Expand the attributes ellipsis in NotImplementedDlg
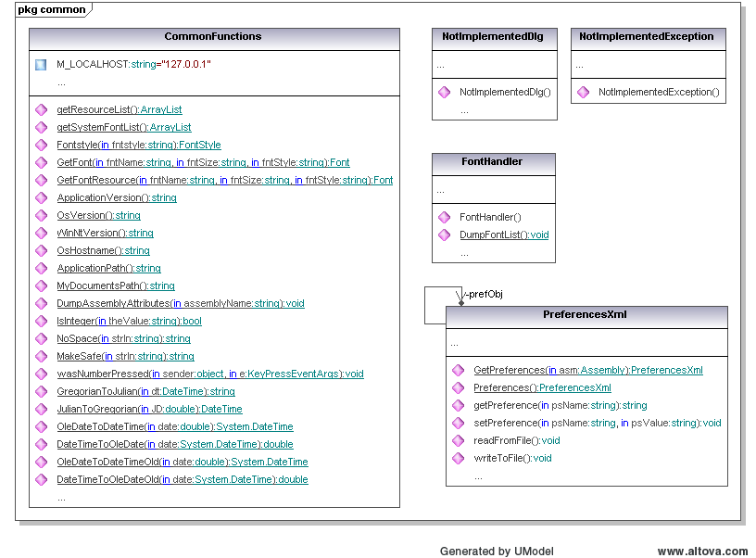 tap(440, 66)
